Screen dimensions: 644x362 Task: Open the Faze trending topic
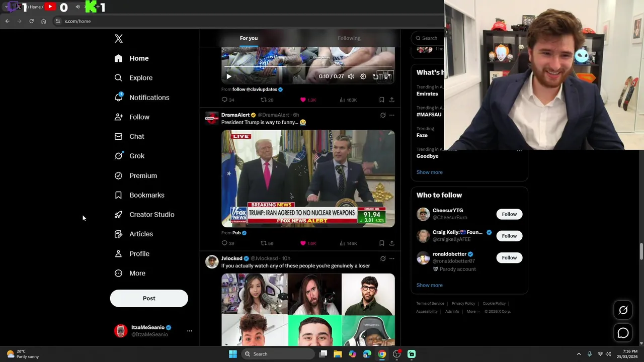pos(422,135)
